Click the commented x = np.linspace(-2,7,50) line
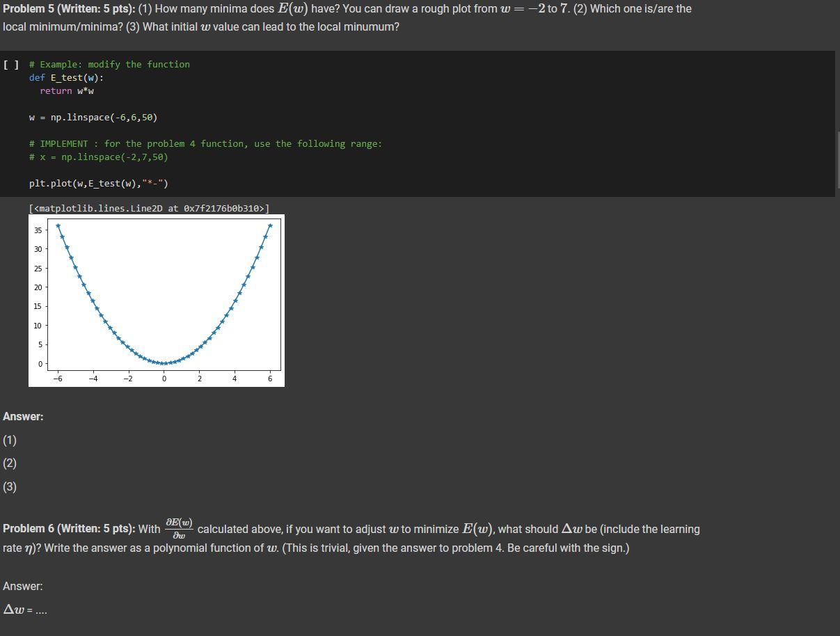The width and height of the screenshot is (840, 636). [97, 157]
